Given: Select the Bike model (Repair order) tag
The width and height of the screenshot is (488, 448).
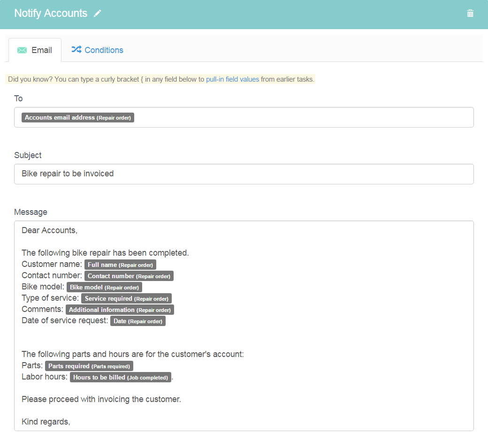Looking at the screenshot, I should (x=104, y=287).
